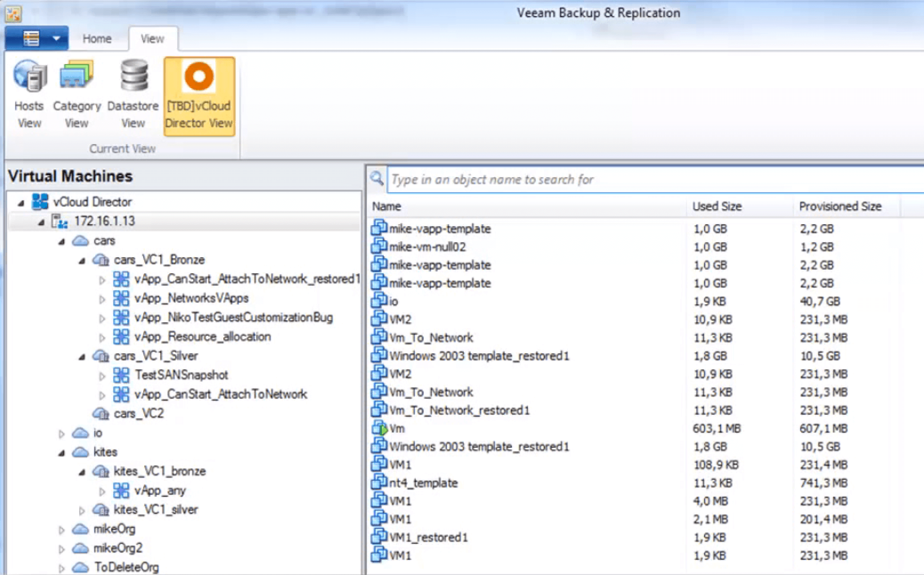This screenshot has height=575, width=924.
Task: Click the object name search field
Action: 655,180
